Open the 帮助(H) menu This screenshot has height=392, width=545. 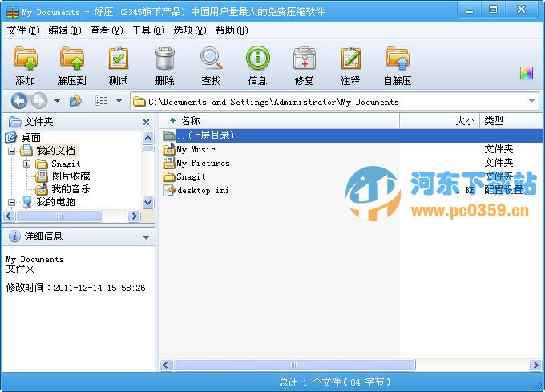(x=232, y=30)
